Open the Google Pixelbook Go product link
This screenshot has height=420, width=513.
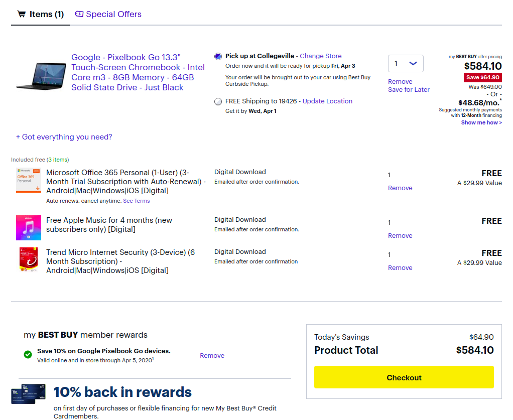click(x=138, y=72)
